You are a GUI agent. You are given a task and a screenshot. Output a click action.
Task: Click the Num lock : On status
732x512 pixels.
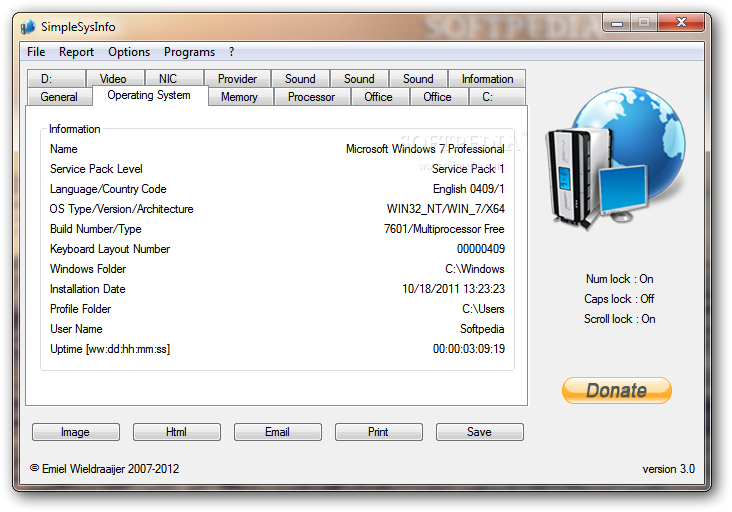pos(619,279)
